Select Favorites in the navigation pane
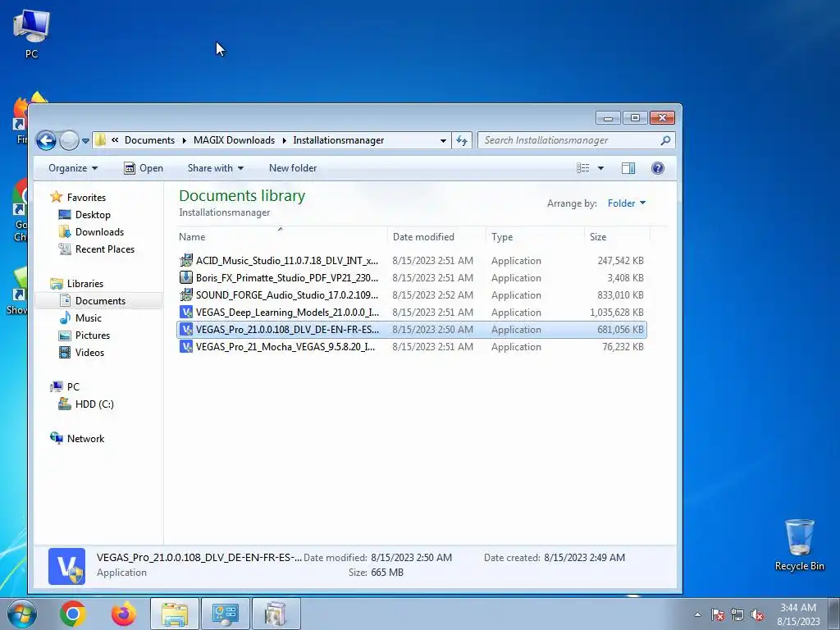Image resolution: width=840 pixels, height=630 pixels. (x=86, y=198)
